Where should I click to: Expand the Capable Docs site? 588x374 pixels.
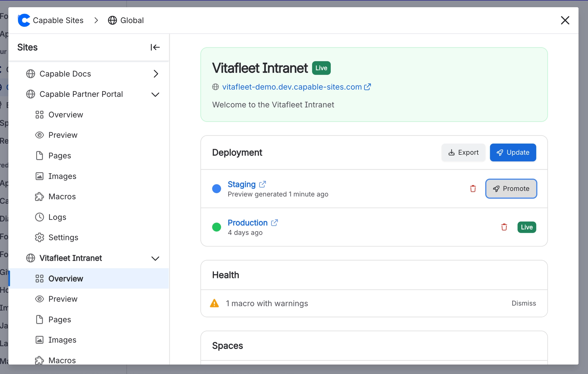[x=156, y=74]
